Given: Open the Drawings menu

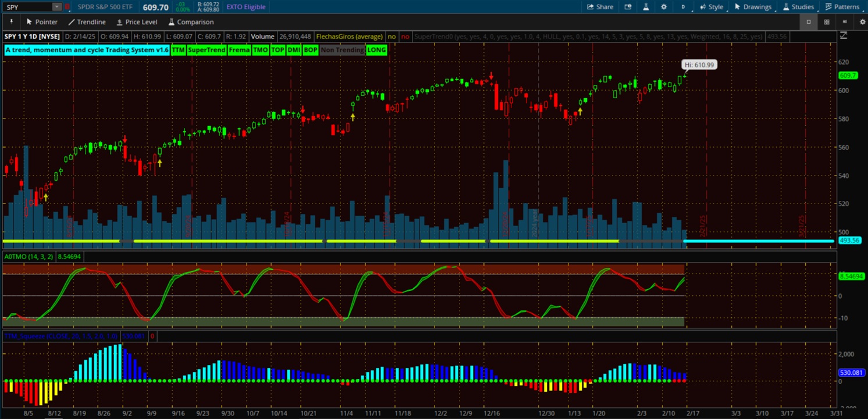Looking at the screenshot, I should [753, 7].
